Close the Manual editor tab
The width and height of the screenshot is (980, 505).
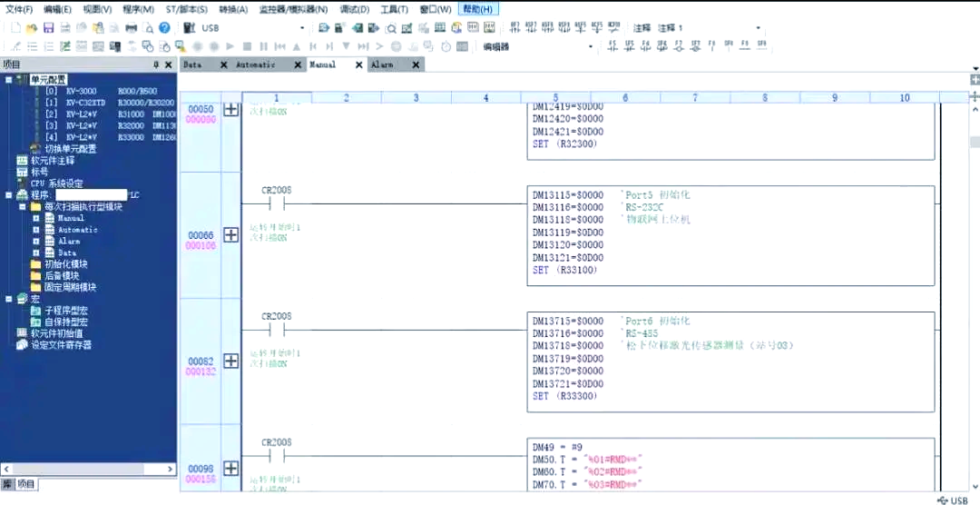[x=359, y=64]
